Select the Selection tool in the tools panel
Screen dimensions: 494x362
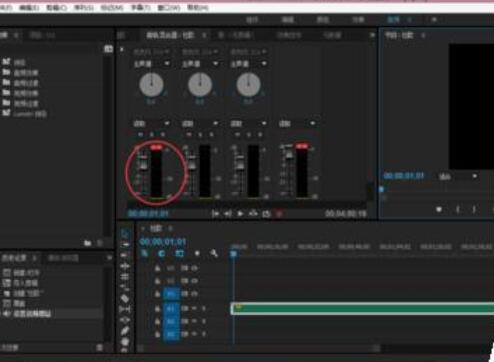pos(125,234)
